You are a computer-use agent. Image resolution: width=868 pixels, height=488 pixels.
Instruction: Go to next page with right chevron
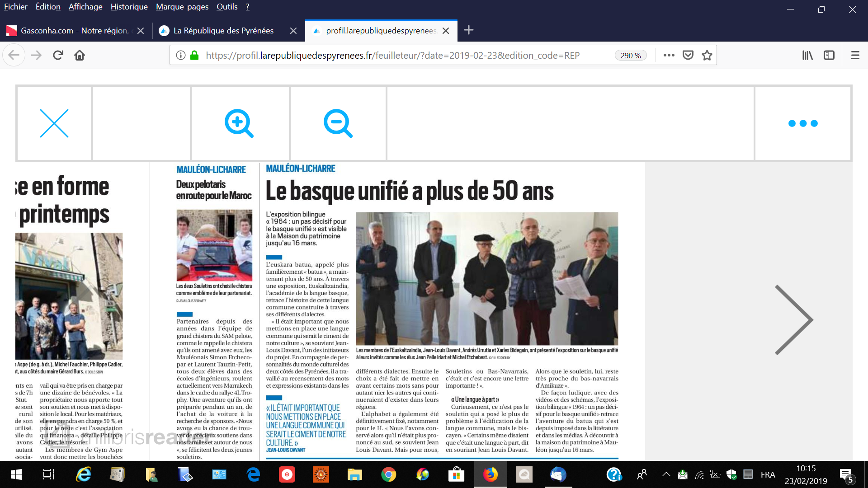tap(793, 319)
